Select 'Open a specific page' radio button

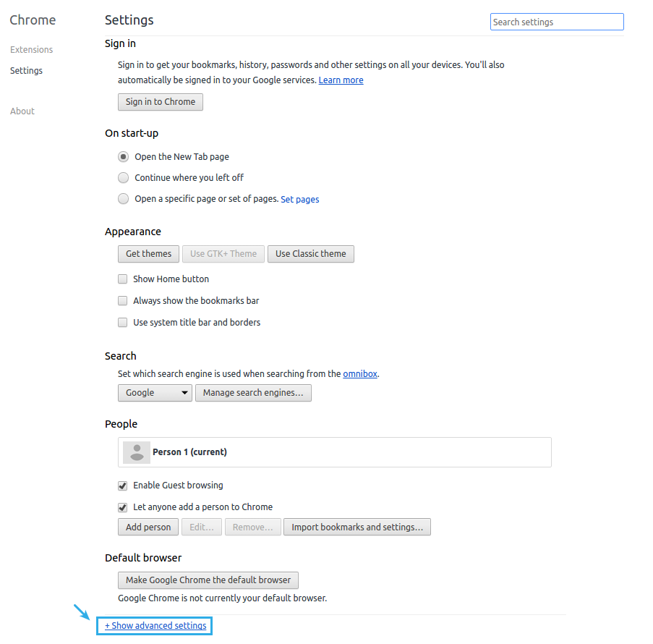[x=123, y=199]
